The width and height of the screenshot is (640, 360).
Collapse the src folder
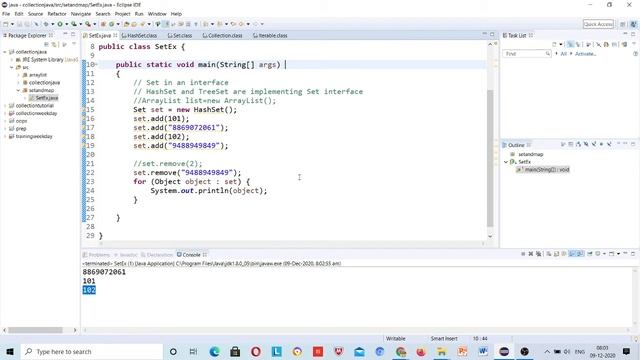pos(12,67)
